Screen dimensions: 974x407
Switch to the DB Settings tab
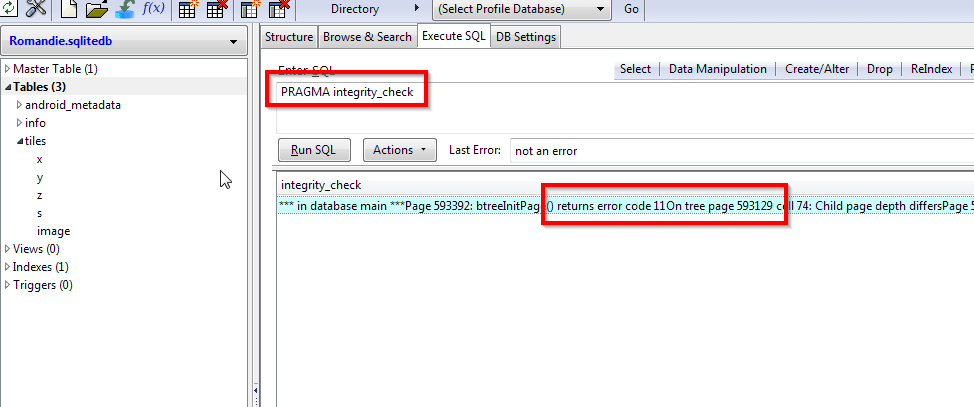pos(526,37)
